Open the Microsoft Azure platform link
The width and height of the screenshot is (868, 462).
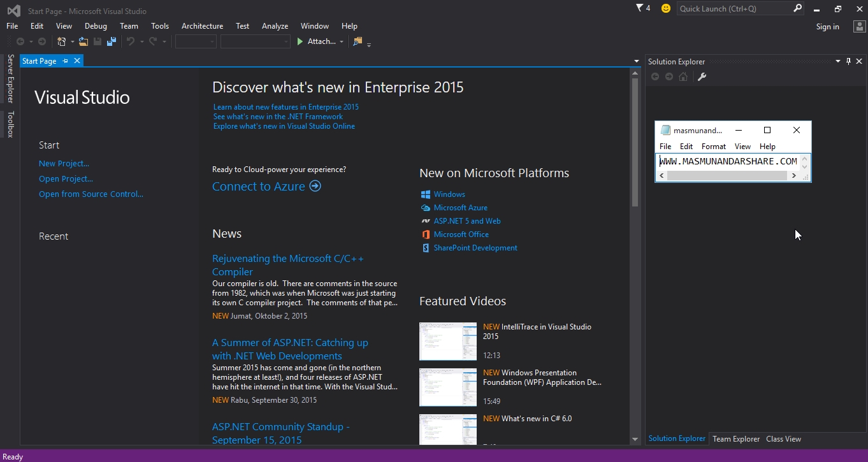pos(460,208)
